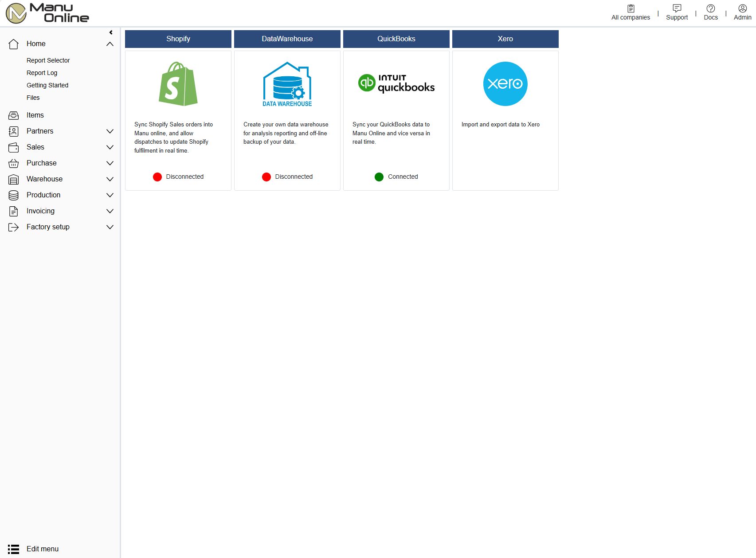The width and height of the screenshot is (756, 558).
Task: Open Getting Started in the sidebar
Action: pyautogui.click(x=47, y=85)
